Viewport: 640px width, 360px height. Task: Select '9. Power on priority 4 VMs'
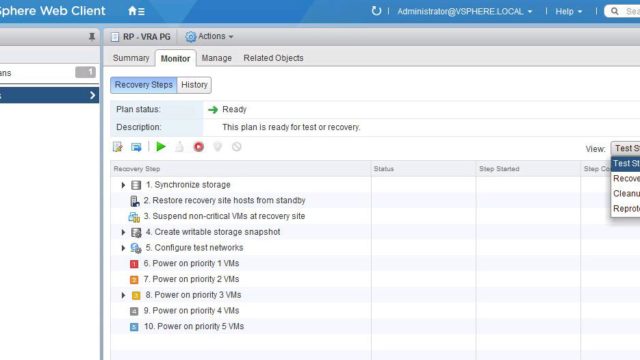point(191,311)
